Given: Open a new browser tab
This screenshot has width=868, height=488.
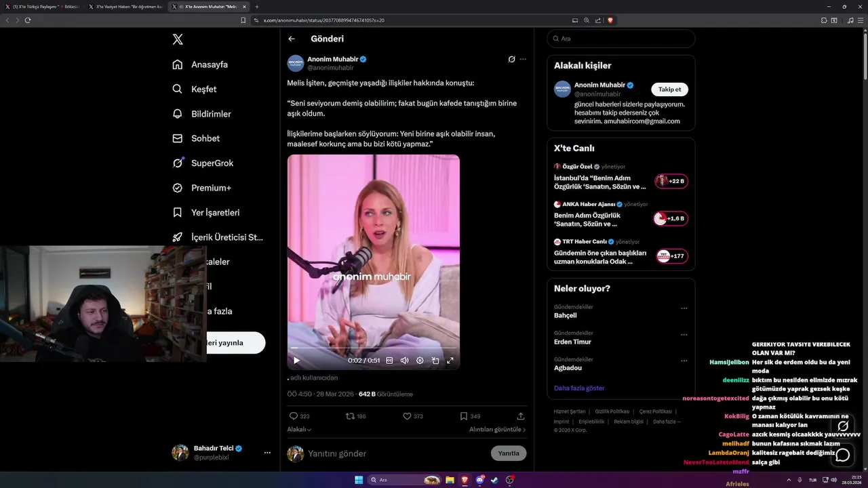Looking at the screenshot, I should pos(257,6).
